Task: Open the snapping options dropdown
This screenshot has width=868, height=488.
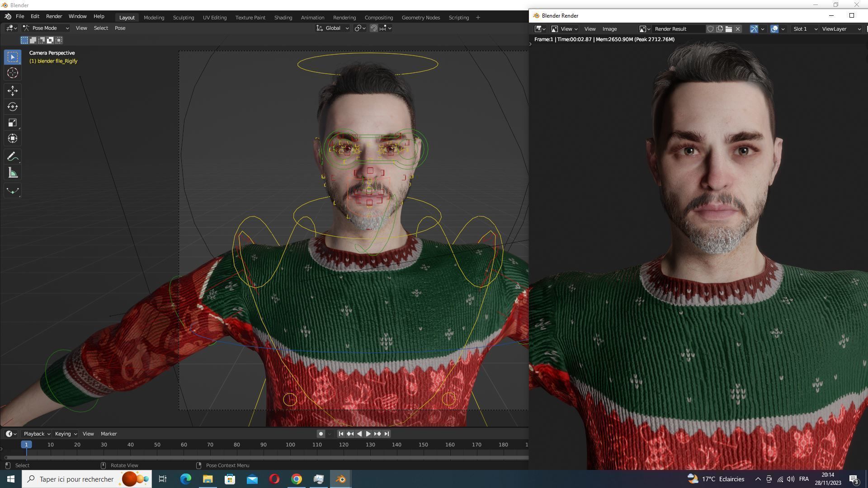Action: click(386, 28)
